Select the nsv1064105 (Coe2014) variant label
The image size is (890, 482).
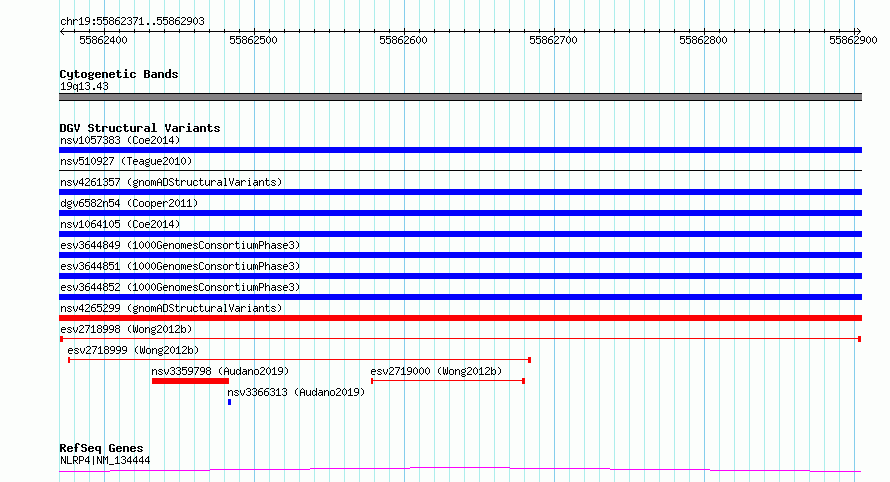[x=120, y=224]
